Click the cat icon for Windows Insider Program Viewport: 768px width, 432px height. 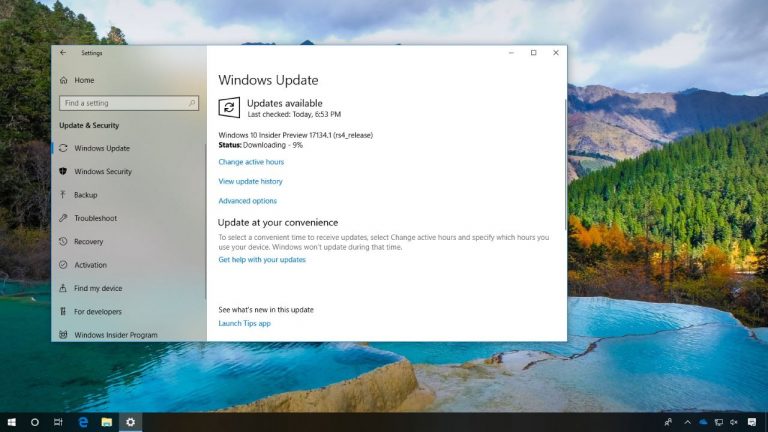(x=63, y=335)
